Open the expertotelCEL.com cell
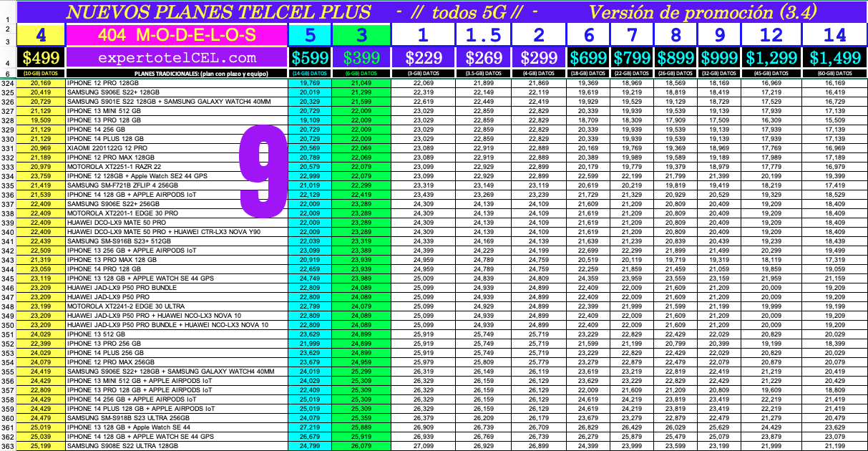The image size is (868, 451). 177,58
